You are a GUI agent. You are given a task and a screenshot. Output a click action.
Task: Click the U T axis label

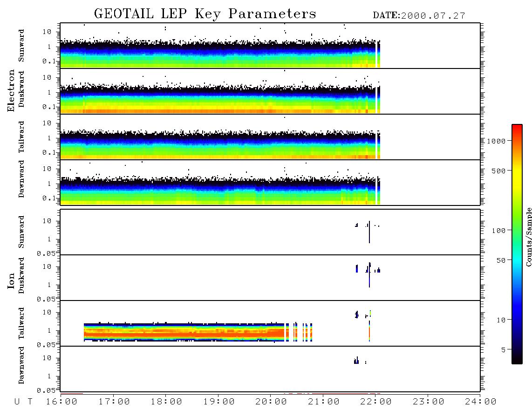click(23, 402)
